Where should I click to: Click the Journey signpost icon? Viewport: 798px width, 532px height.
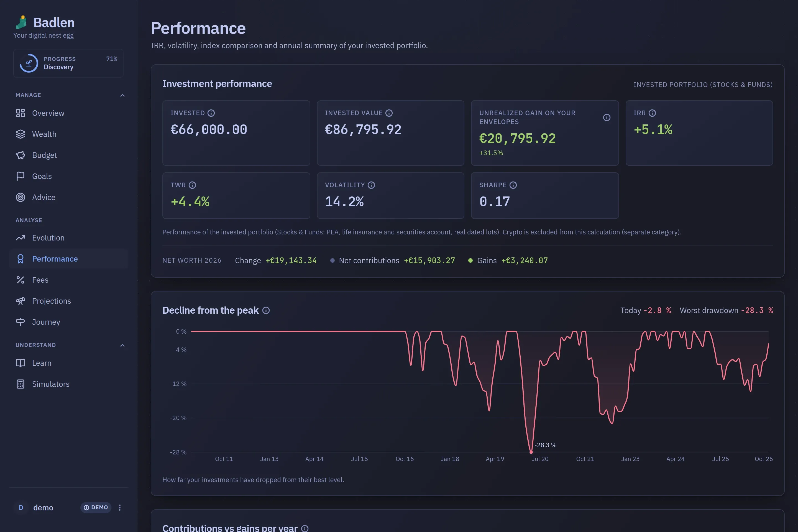tap(20, 322)
